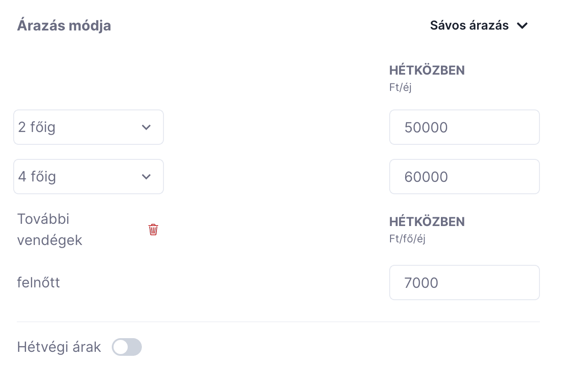Expand the 2 főig guest count dropdown
This screenshot has width=562, height=392.
[x=89, y=127]
